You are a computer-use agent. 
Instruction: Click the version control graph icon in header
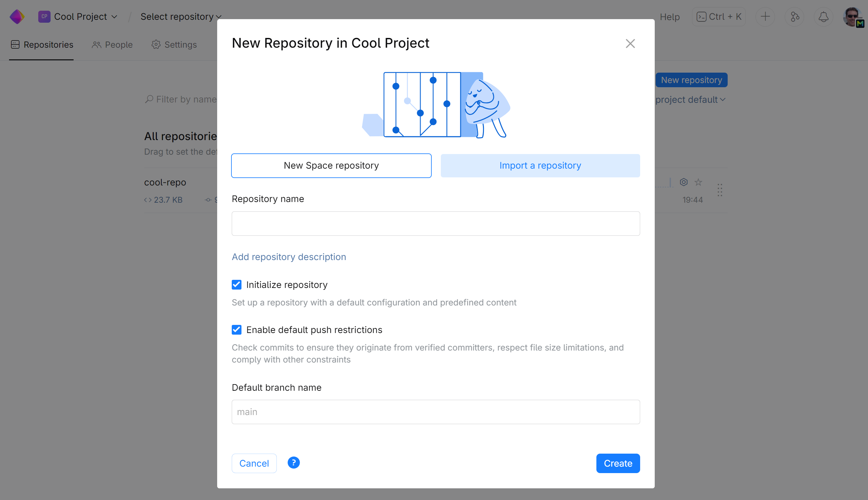tap(794, 17)
